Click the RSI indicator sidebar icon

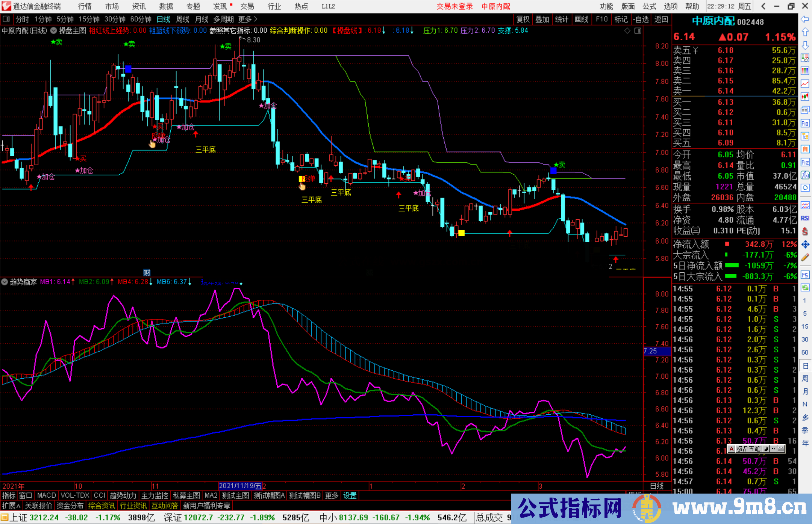[805, 218]
